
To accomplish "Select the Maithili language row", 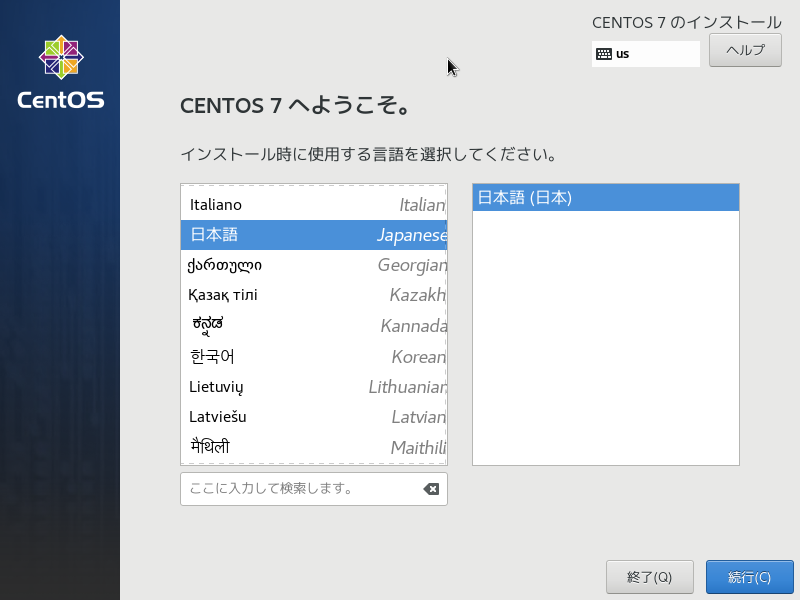I will (x=313, y=447).
